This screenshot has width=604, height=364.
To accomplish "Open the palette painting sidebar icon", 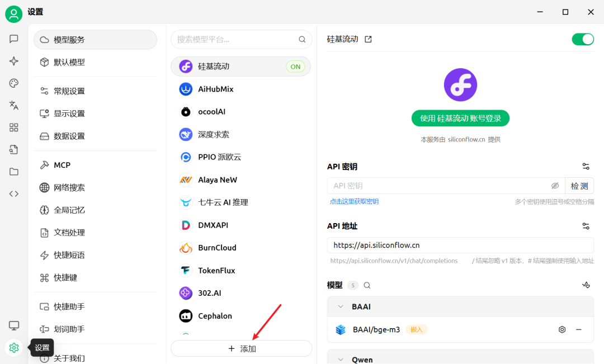I will (x=14, y=83).
